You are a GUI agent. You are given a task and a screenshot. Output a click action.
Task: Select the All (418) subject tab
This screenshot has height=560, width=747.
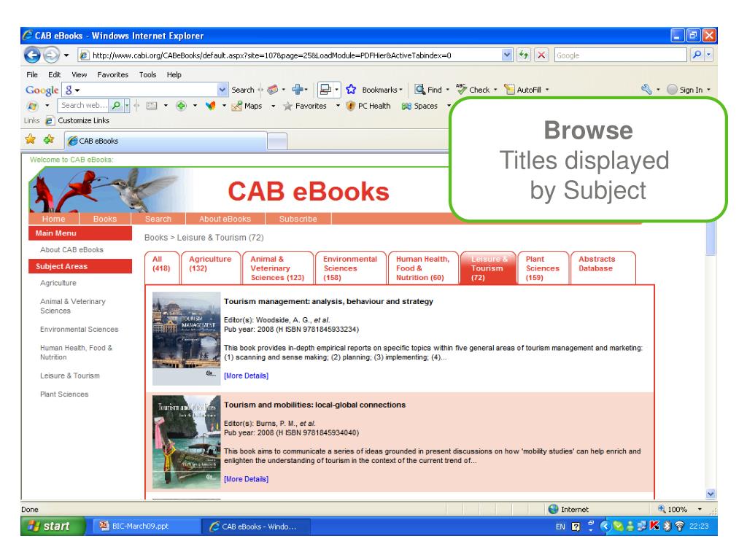coord(161,268)
